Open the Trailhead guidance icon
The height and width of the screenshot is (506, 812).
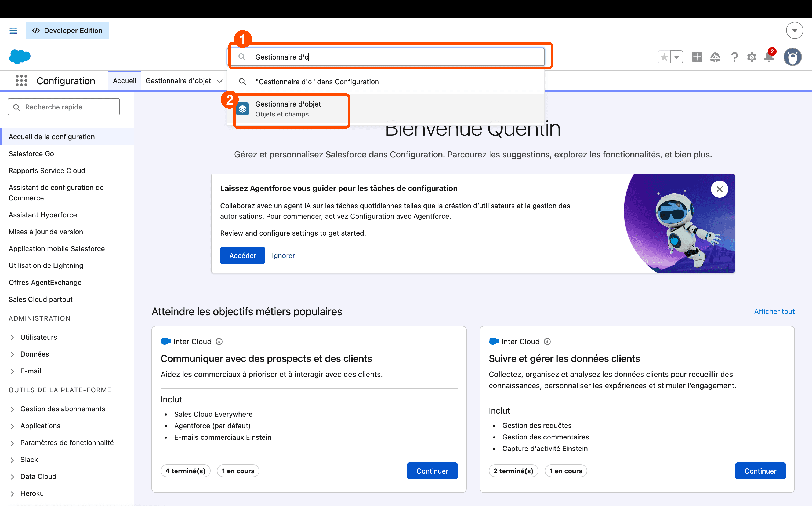point(715,57)
